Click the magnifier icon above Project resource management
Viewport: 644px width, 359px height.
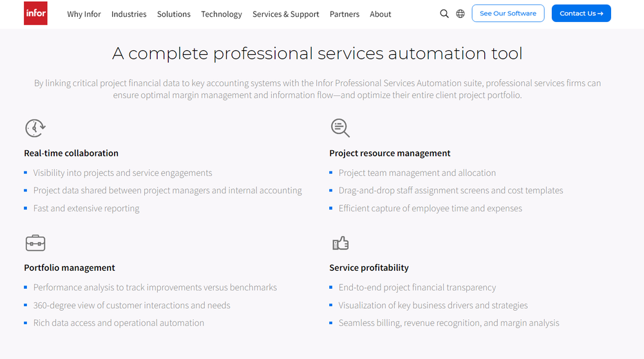340,128
